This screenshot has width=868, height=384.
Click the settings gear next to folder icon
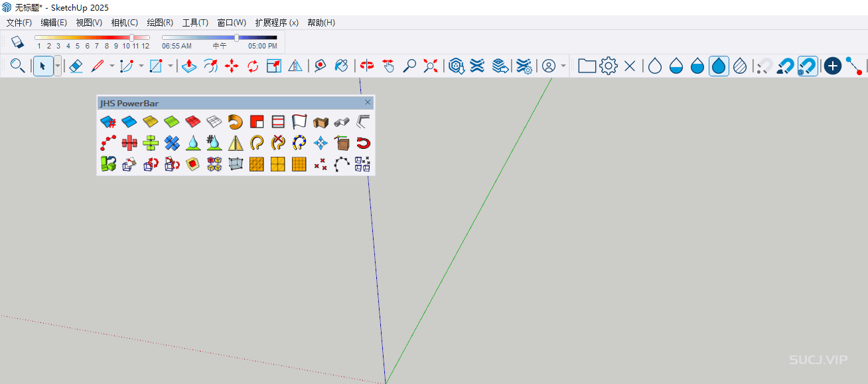click(x=609, y=66)
